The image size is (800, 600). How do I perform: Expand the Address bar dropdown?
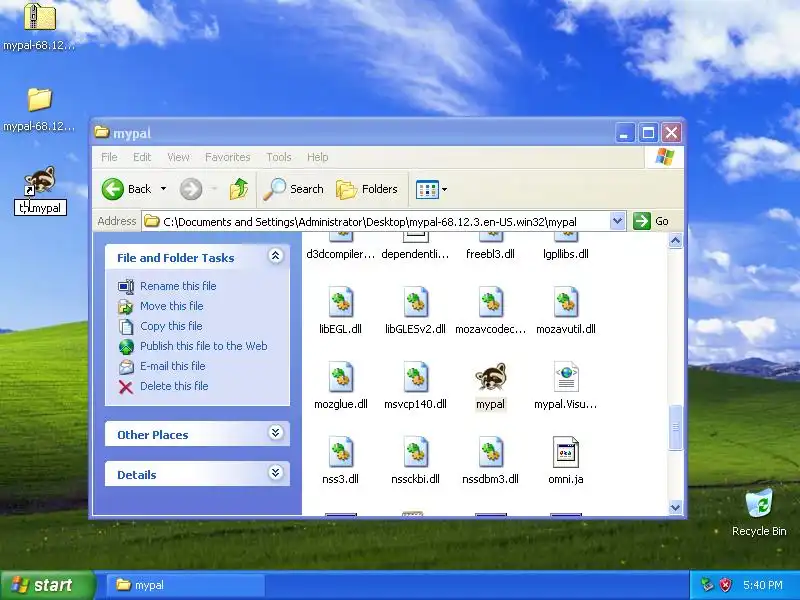click(617, 221)
